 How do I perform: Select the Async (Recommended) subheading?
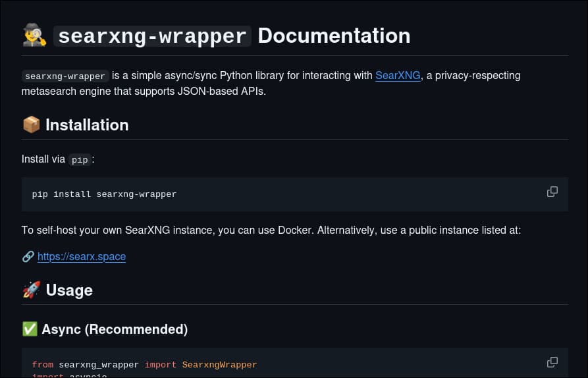[x=115, y=329]
